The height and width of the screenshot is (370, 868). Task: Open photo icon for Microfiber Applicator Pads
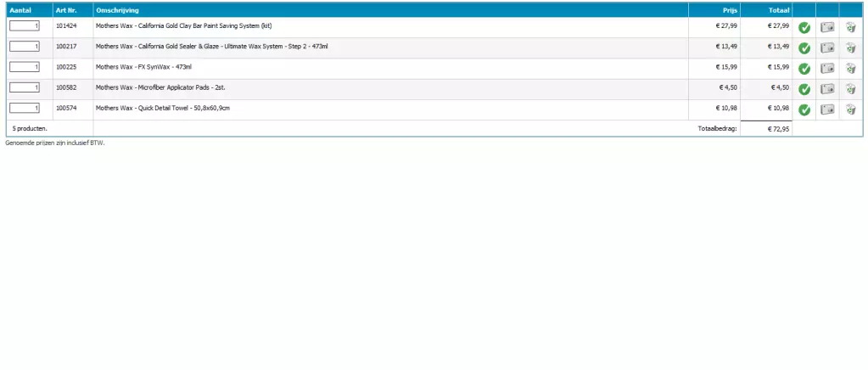pyautogui.click(x=827, y=89)
